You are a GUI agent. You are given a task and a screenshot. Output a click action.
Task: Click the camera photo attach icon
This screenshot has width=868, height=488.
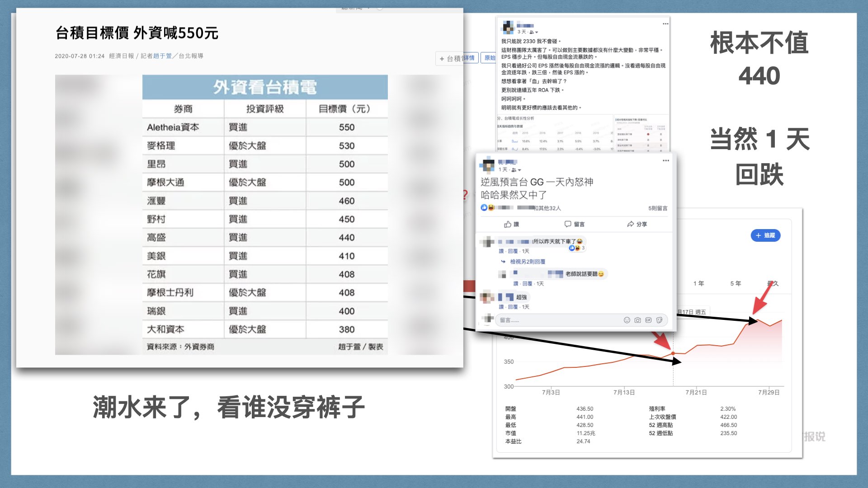coord(637,320)
